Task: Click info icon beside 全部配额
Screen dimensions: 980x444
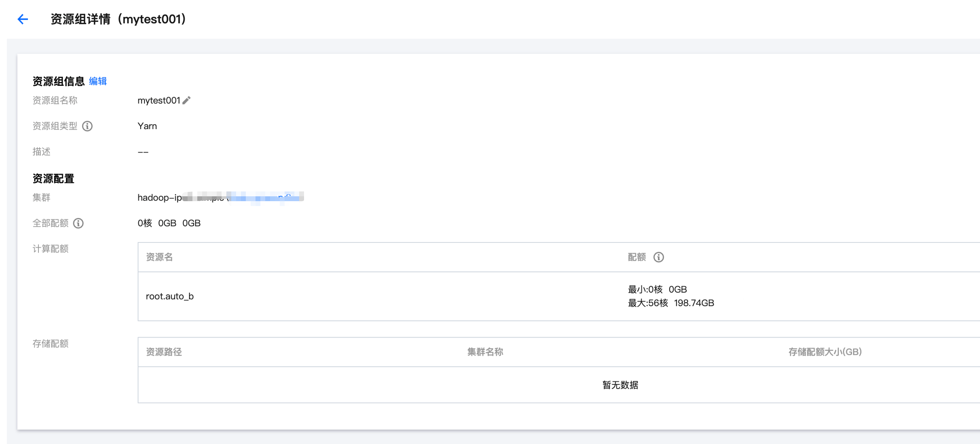Action: 78,223
